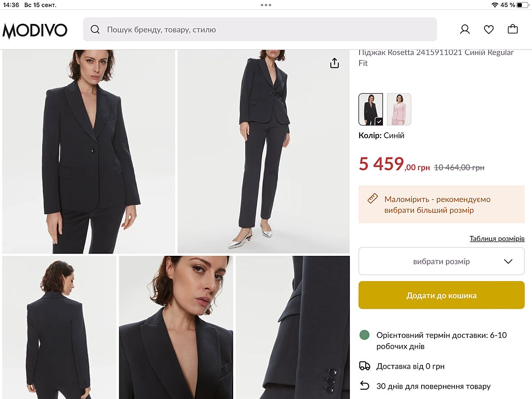Open the shopping bag icon
This screenshot has width=532, height=399.
512,29
